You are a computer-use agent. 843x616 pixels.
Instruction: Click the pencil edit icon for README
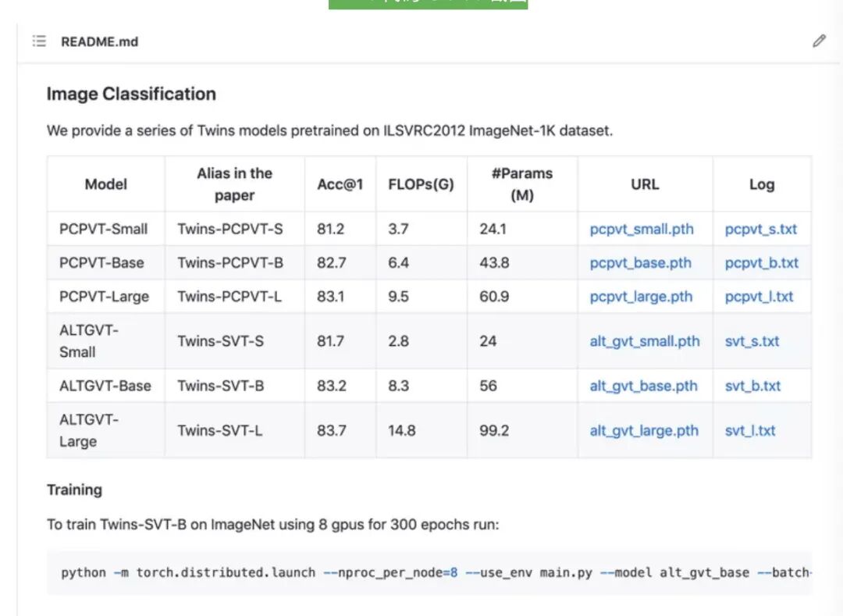coord(818,41)
